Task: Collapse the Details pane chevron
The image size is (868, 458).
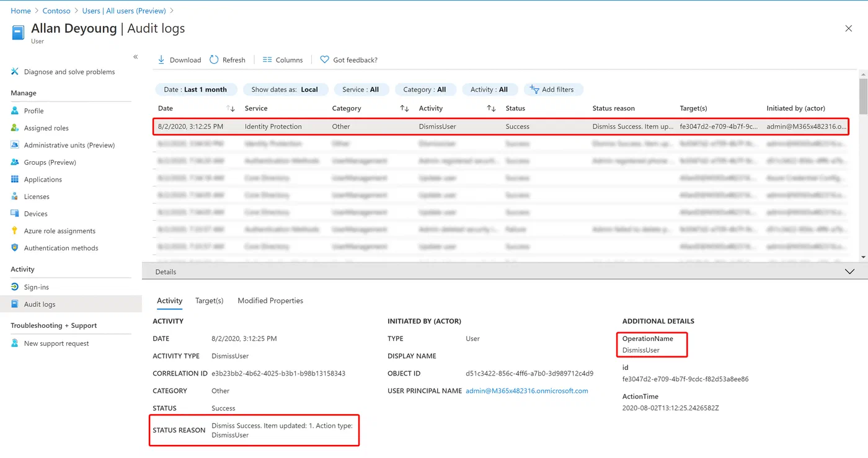Action: 849,271
